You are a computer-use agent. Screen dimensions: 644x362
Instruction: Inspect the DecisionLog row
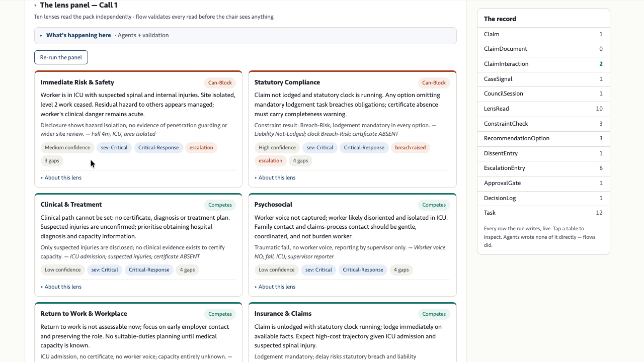543,198
